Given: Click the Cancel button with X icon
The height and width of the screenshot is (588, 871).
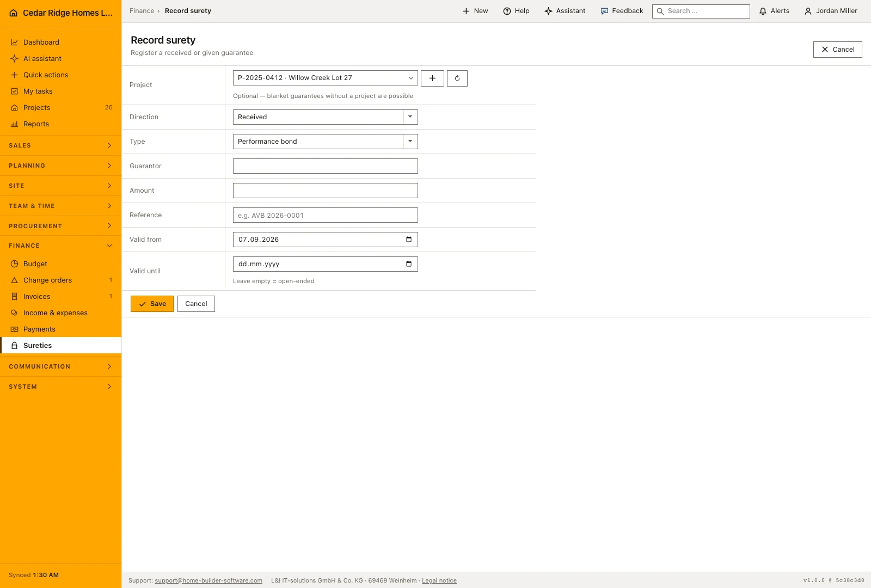Looking at the screenshot, I should tap(837, 50).
